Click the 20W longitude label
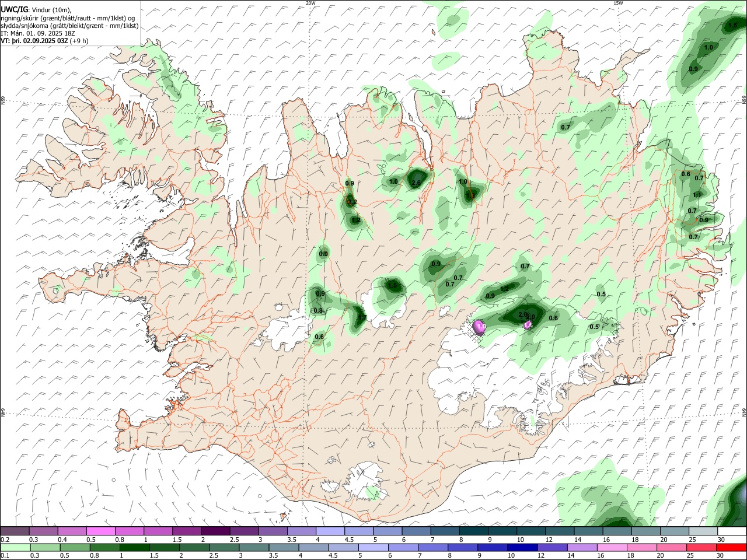Screen dimensions: 747x560 point(310,3)
